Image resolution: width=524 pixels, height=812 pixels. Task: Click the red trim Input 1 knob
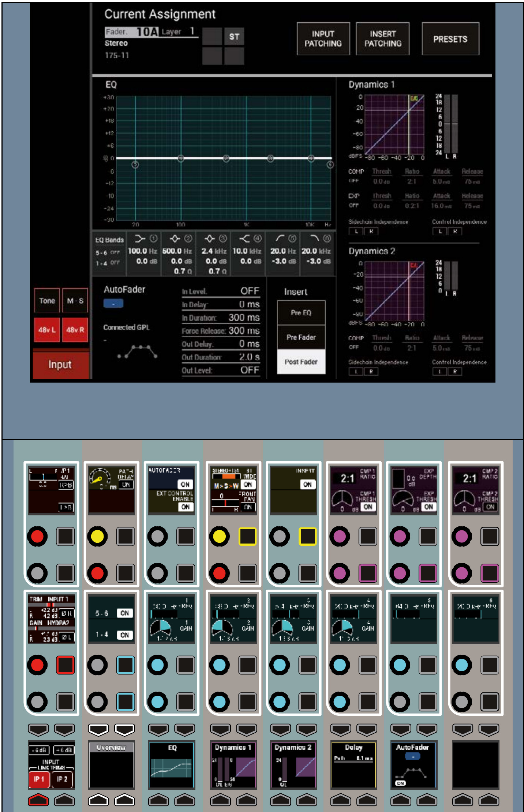[37, 665]
